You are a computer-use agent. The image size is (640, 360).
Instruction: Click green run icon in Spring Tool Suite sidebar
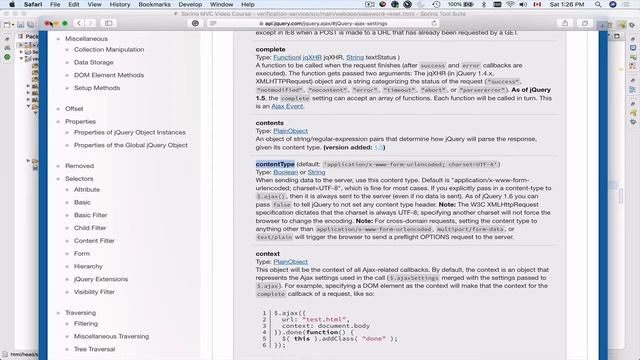coord(7,57)
